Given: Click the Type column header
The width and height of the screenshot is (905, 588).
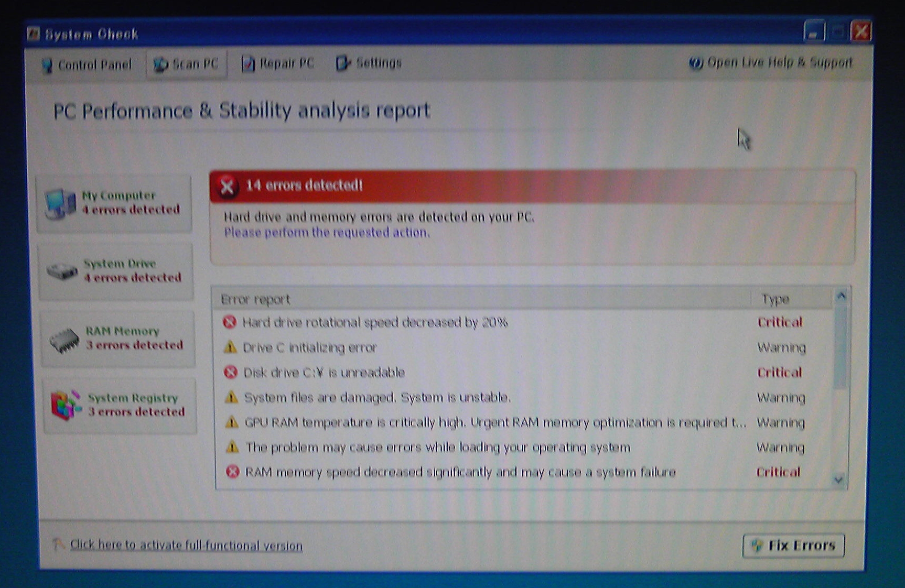Looking at the screenshot, I should [x=775, y=299].
